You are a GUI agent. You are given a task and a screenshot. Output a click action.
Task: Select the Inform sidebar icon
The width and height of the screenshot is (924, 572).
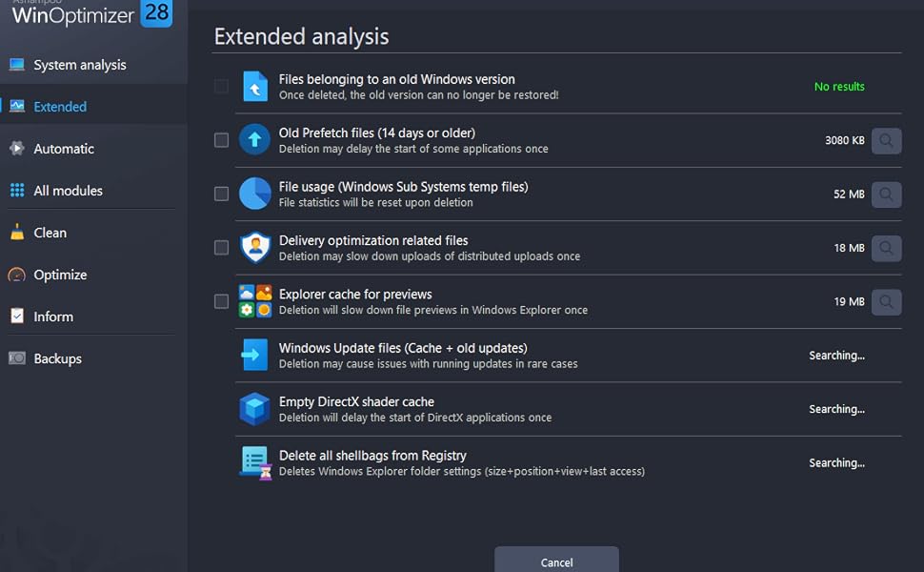tap(15, 316)
